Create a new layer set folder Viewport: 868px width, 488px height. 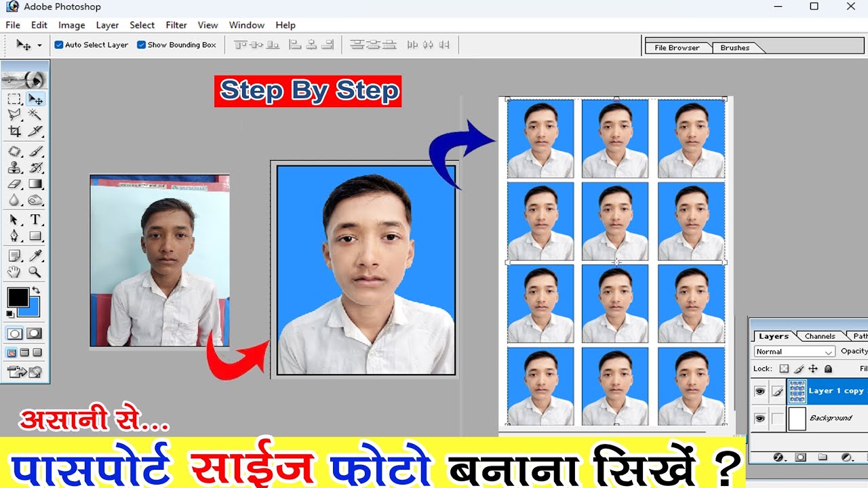(x=823, y=457)
